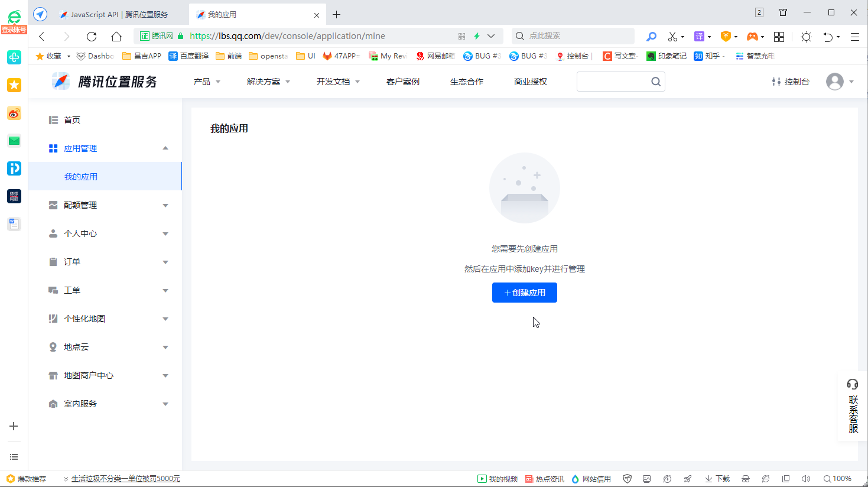
Task: Toggle night mode with the sun icon
Action: click(806, 36)
